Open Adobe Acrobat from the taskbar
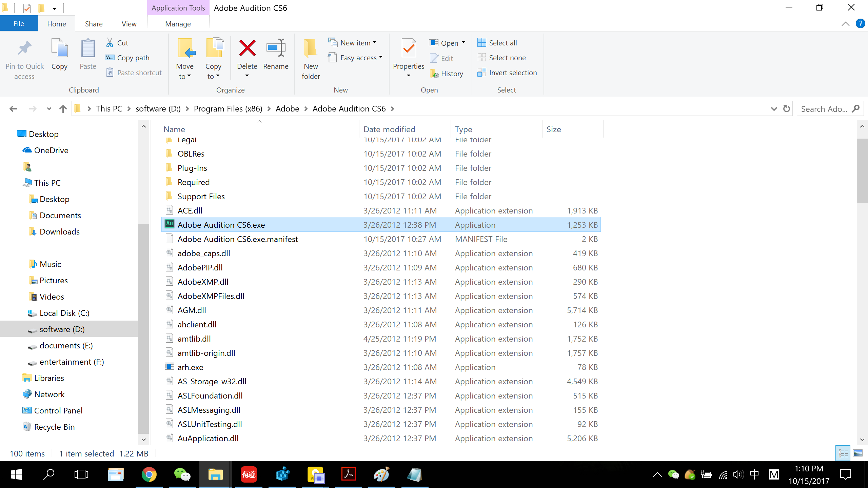Screen dimensions: 868x488 348,474
